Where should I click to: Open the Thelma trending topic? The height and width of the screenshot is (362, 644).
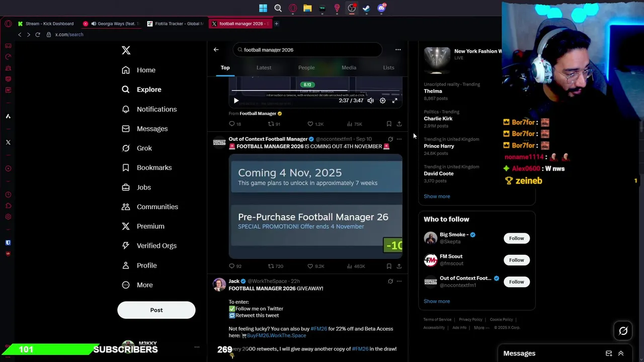[433, 91]
